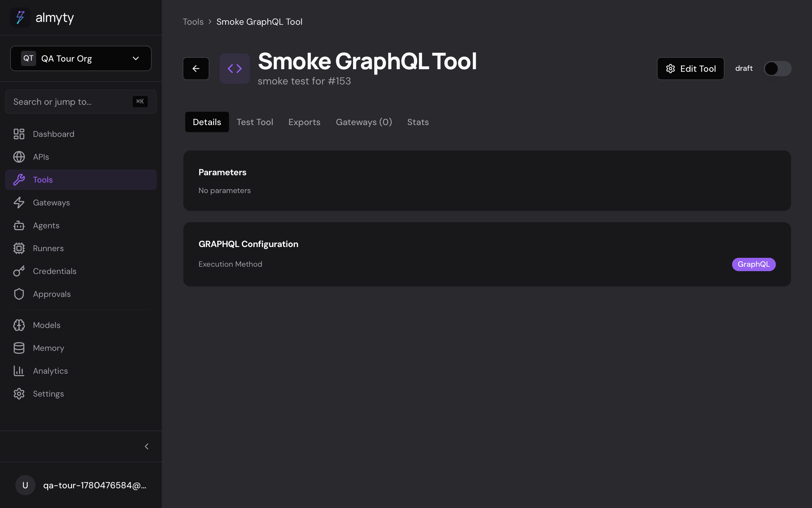
Task: Click the 'smoke test for #153' description
Action: 304,81
